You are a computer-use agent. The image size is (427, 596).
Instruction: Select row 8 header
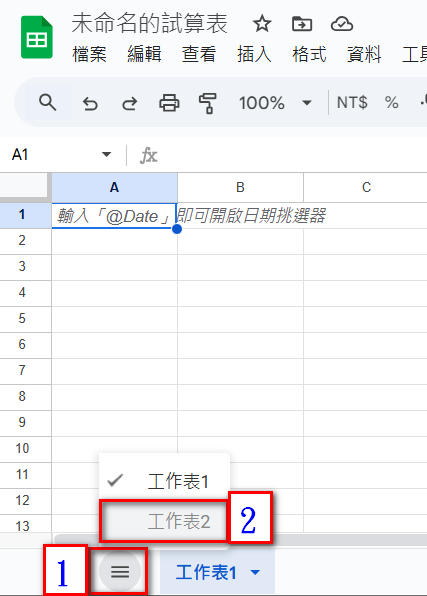click(x=25, y=397)
